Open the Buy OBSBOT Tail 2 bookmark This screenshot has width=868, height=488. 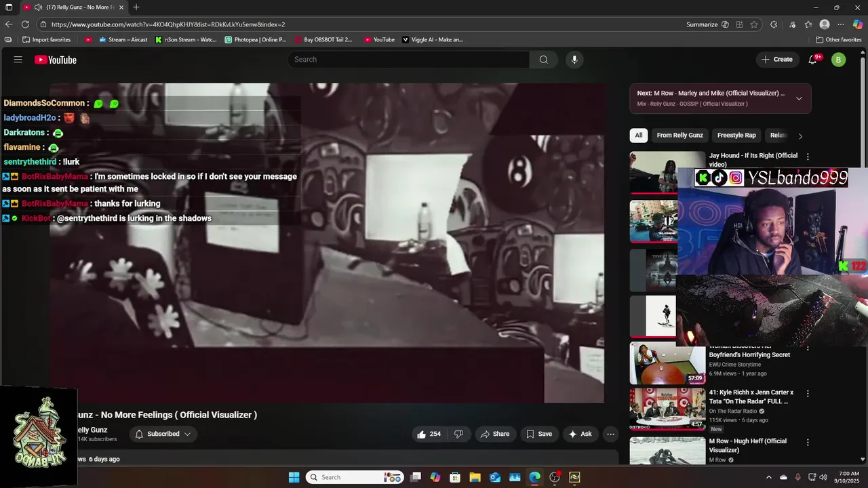click(323, 39)
